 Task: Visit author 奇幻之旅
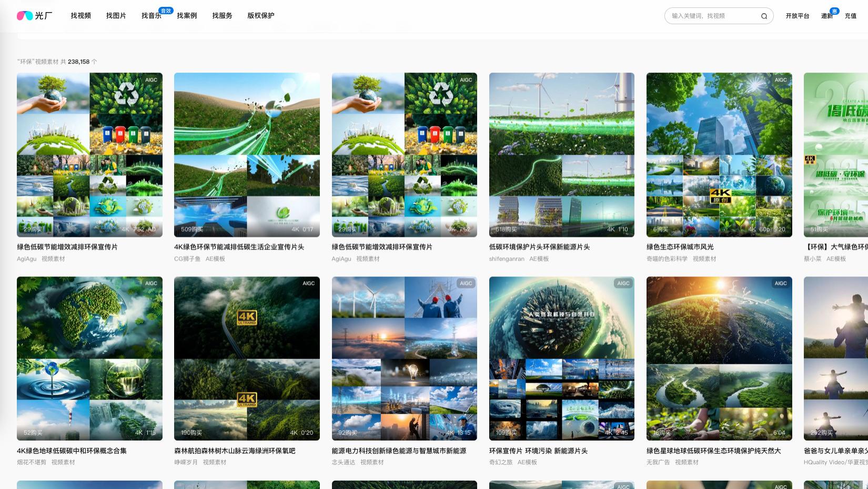501,463
